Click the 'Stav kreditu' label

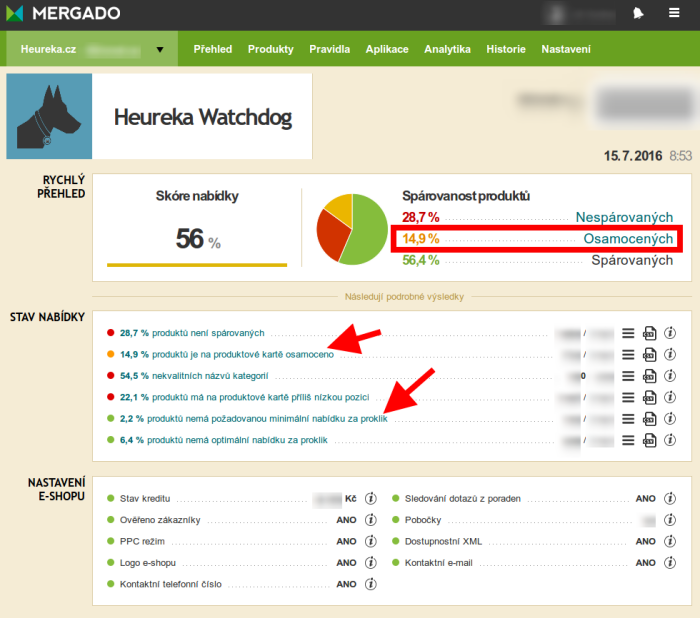145,498
